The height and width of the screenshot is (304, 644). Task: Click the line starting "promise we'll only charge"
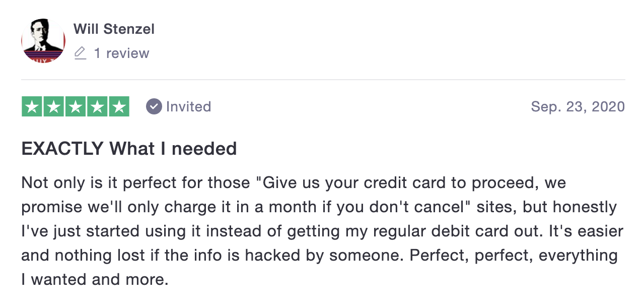point(319,207)
